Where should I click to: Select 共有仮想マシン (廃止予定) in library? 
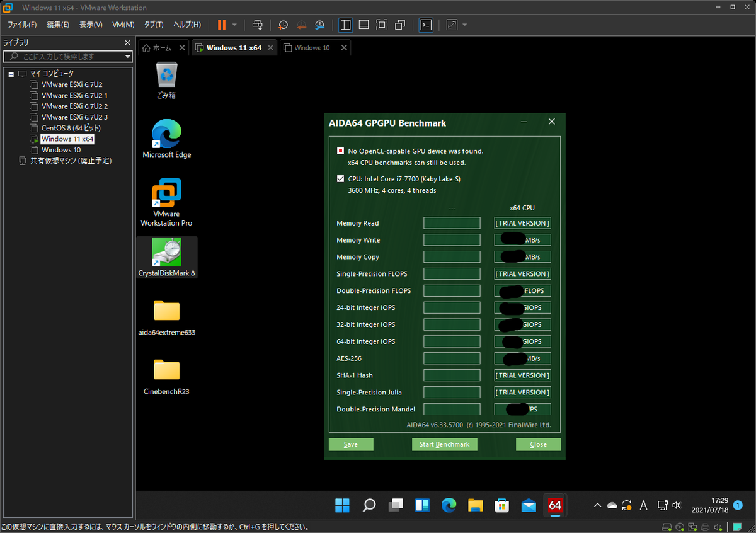point(71,161)
